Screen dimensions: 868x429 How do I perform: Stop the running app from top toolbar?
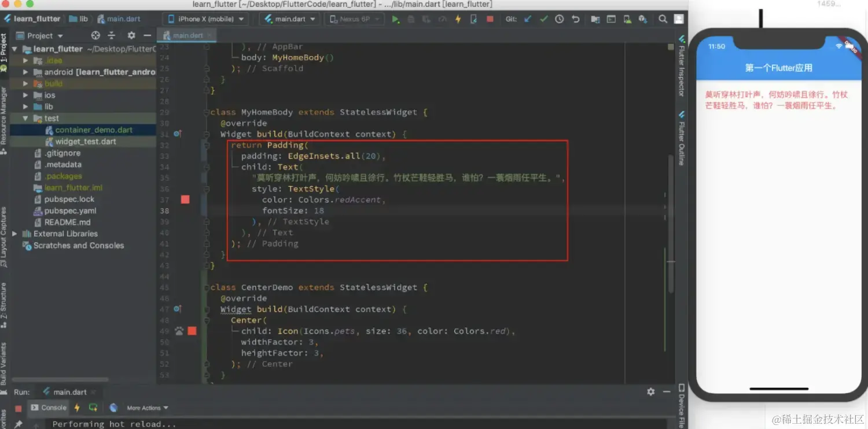(490, 19)
